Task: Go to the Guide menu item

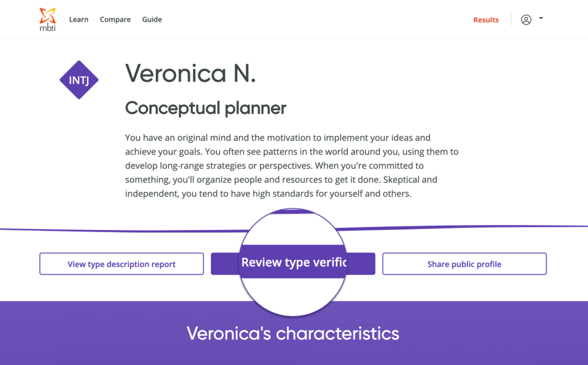Action: pos(152,20)
